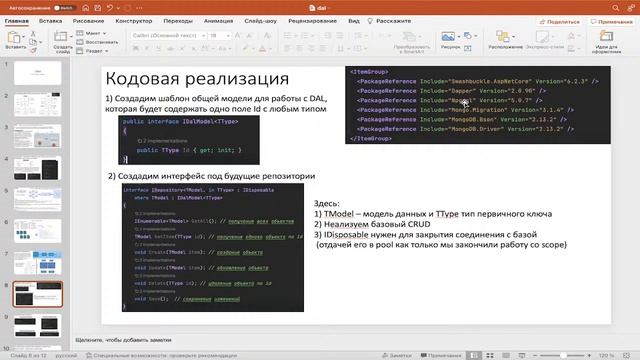The image size is (640, 360).
Task: Click the Расскажите lightbulb search field
Action: 389,21
